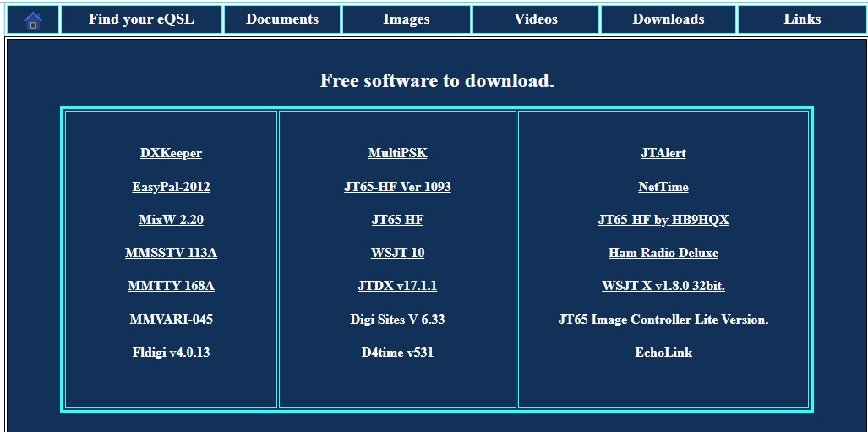Download DXKeeper software
The width and height of the screenshot is (868, 432).
pos(171,153)
